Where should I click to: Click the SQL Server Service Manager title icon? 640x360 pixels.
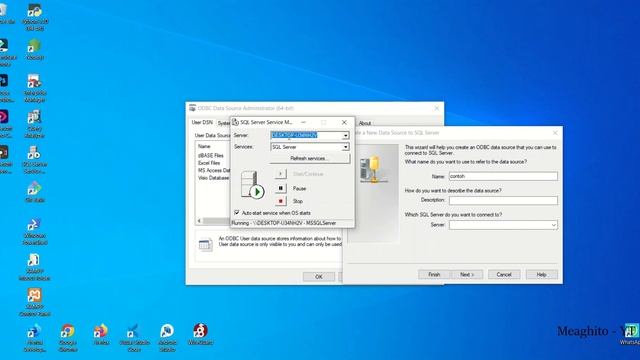[236, 122]
